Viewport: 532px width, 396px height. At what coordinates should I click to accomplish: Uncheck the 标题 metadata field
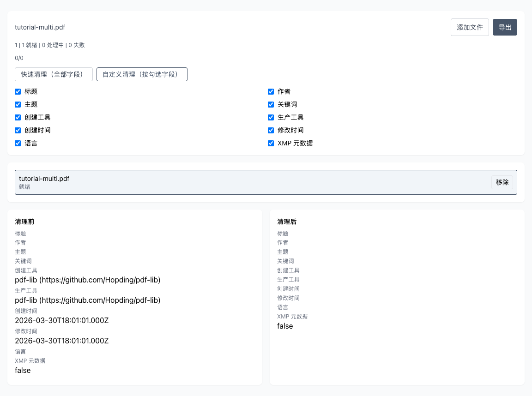click(18, 91)
